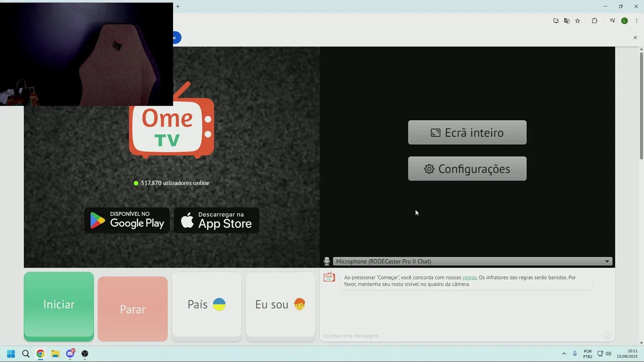Click the OmeTV avatar in chat message
644x362 pixels.
click(330, 278)
